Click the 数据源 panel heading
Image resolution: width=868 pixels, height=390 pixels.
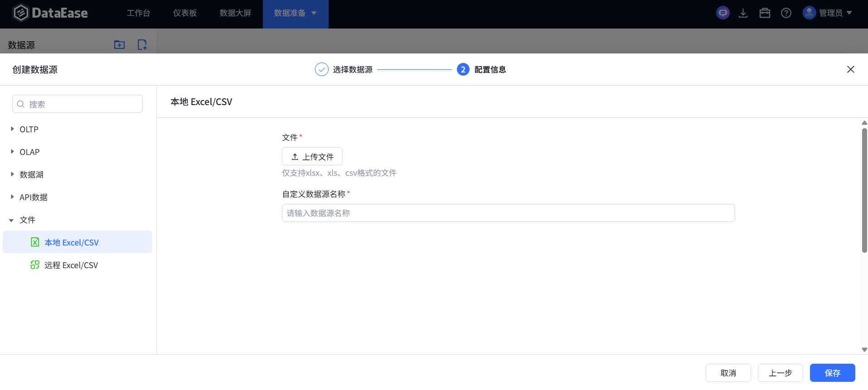[21, 45]
